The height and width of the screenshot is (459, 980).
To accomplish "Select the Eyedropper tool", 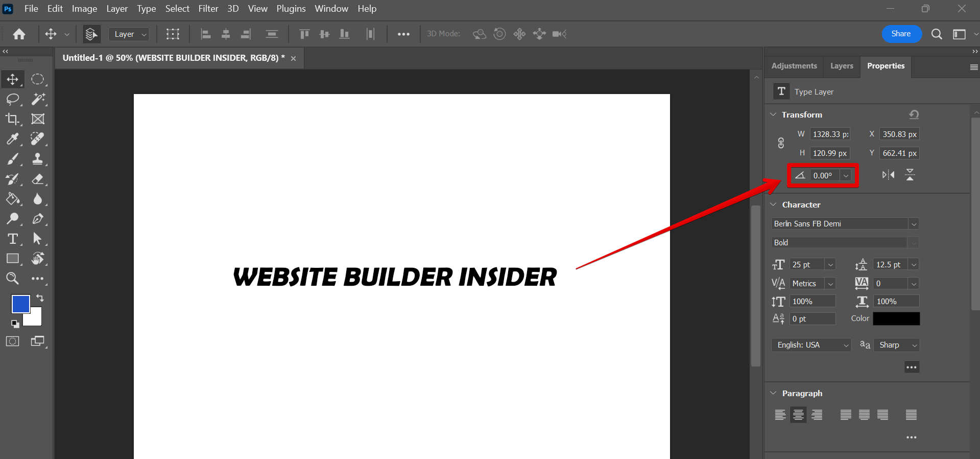I will pos(12,139).
